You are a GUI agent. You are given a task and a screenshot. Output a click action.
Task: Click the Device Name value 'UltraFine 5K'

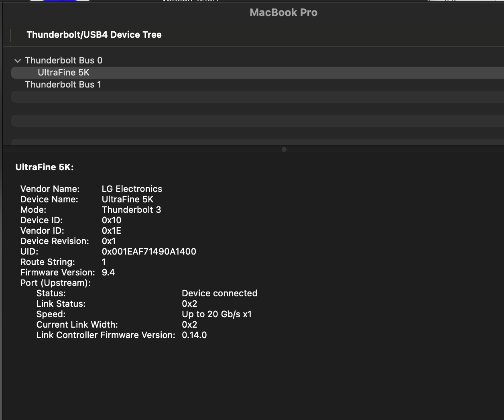pos(128,199)
